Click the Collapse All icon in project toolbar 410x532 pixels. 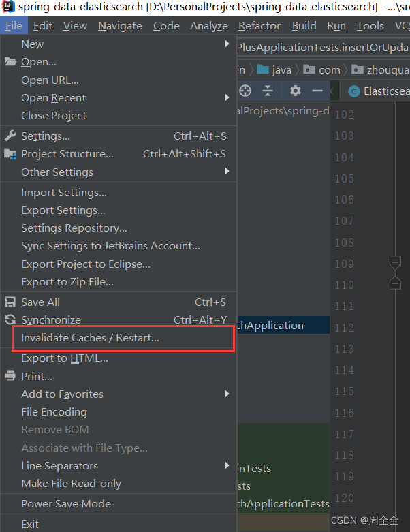pos(268,91)
